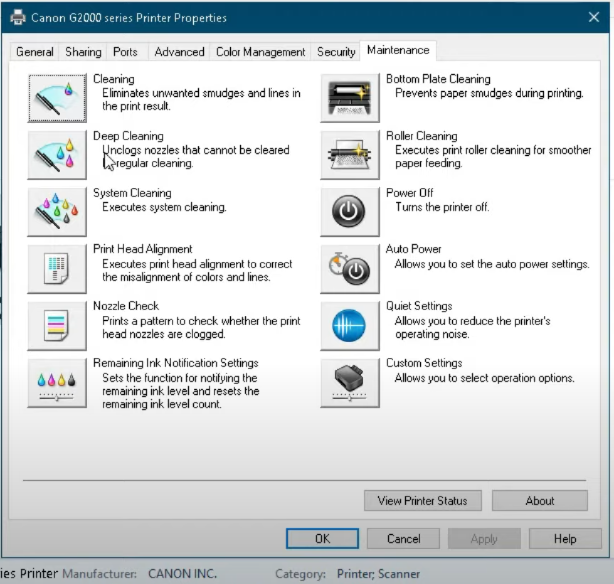Viewport: 614px width, 584px height.
Task: Start Bottom Plate Cleaning icon
Action: (350, 98)
